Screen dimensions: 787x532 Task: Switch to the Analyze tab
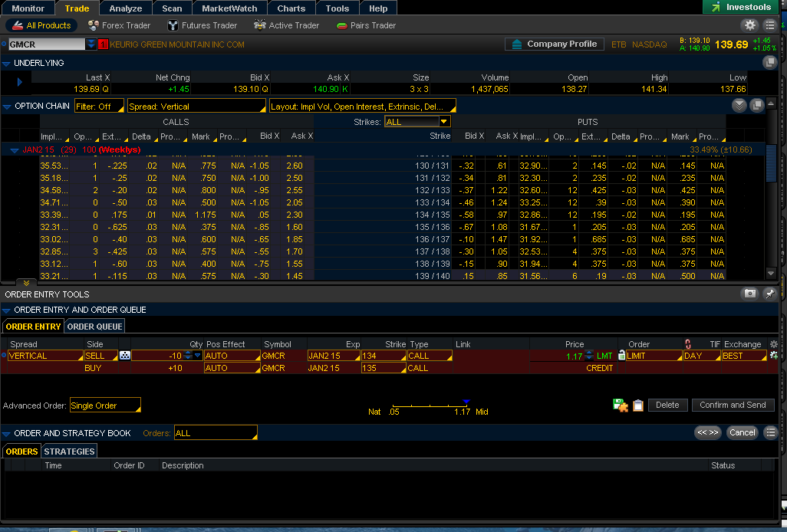(126, 8)
